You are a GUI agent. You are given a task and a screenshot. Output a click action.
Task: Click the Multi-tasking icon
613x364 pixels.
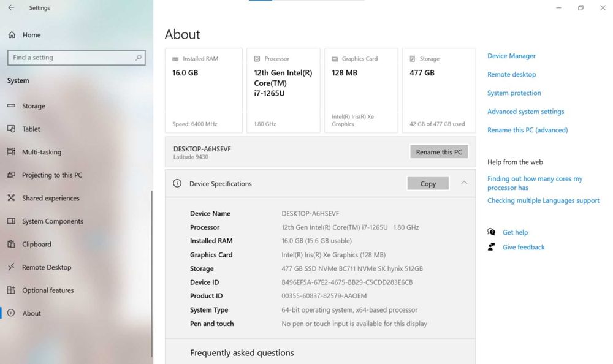[11, 152]
